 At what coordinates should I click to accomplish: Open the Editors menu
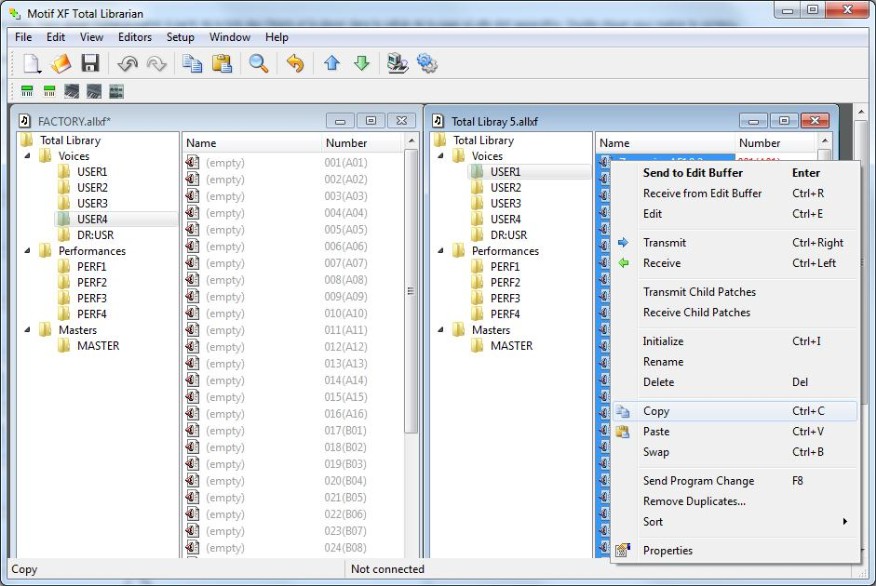pos(135,37)
